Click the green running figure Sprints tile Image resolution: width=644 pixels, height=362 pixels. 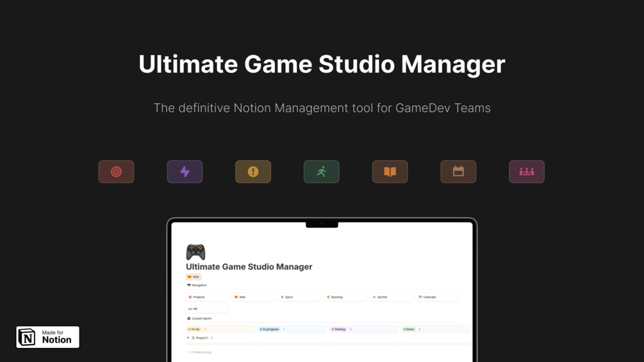(x=322, y=172)
